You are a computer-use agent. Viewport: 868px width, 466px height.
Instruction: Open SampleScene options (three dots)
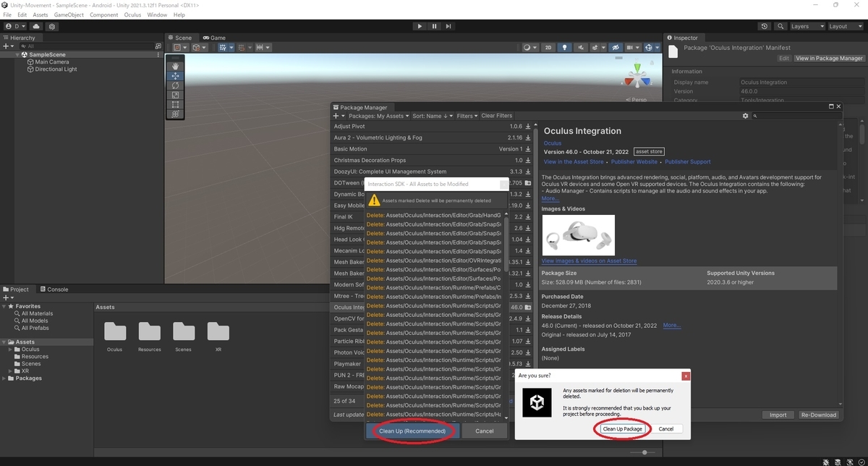158,55
